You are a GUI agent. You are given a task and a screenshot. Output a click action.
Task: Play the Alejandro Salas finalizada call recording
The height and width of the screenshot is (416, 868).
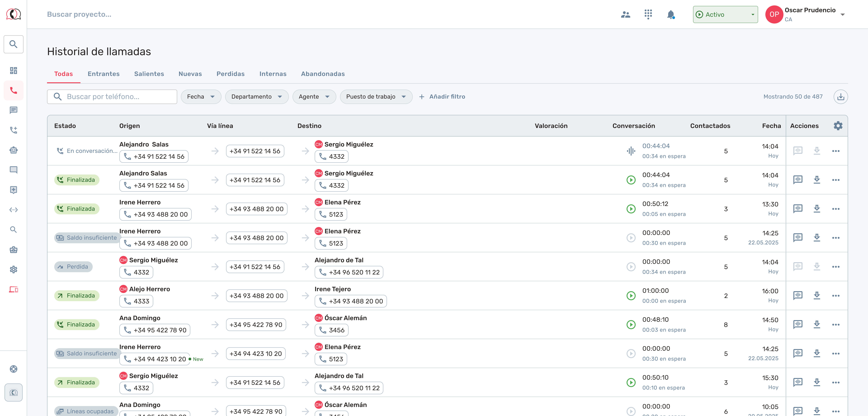(631, 180)
